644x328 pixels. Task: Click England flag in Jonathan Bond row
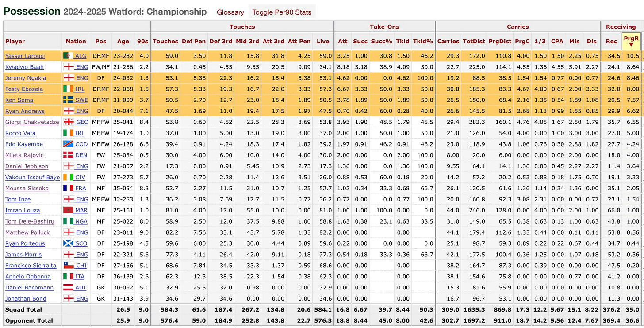click(x=69, y=299)
